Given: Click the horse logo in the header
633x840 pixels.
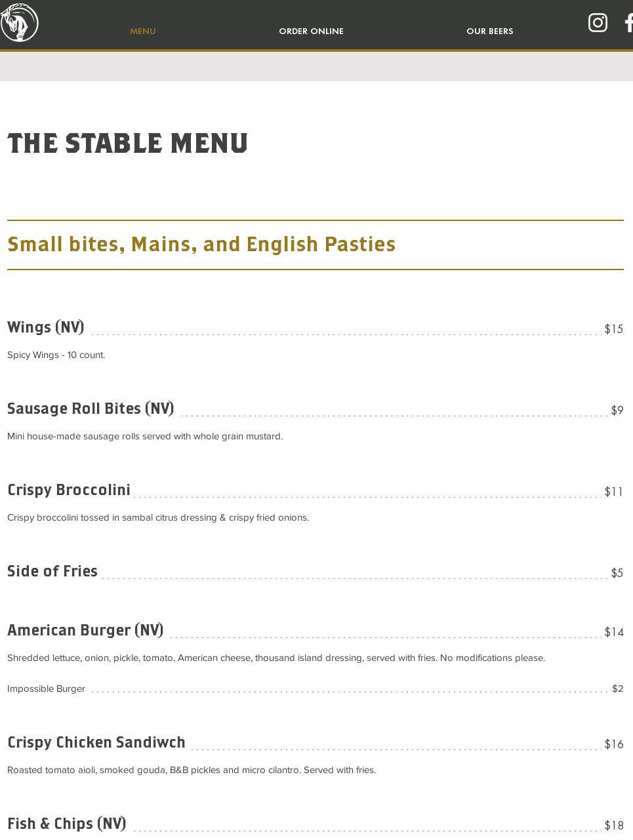Looking at the screenshot, I should point(19,22).
